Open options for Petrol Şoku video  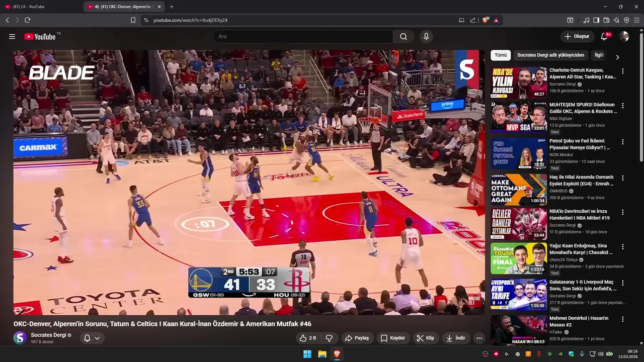click(x=623, y=142)
